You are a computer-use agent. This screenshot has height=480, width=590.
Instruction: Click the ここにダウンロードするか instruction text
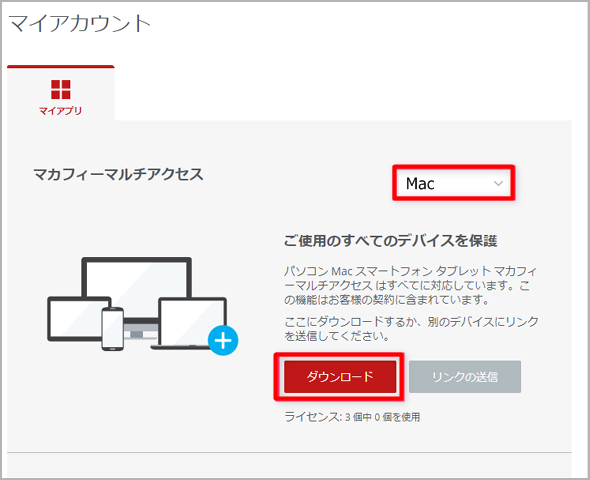click(x=411, y=328)
